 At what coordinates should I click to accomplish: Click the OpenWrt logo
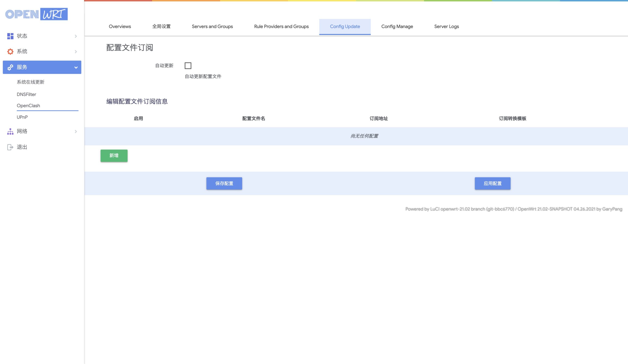[36, 14]
